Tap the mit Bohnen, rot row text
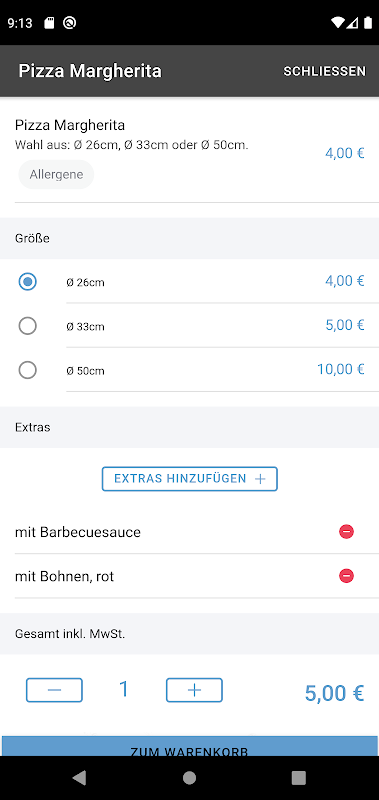The image size is (379, 800). click(64, 577)
